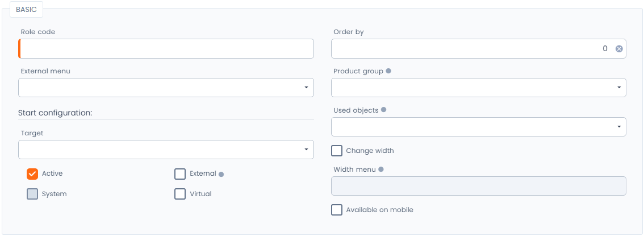644x236 pixels.
Task: Enable the External checkbox
Action: click(180, 174)
